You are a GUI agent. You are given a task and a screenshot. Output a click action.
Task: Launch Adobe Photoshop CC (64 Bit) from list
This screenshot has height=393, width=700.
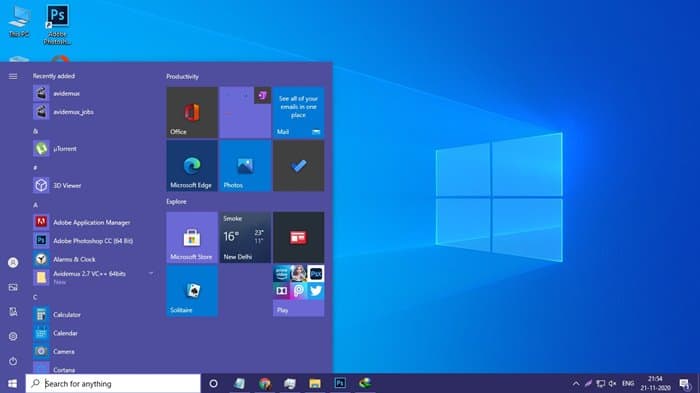coord(94,240)
